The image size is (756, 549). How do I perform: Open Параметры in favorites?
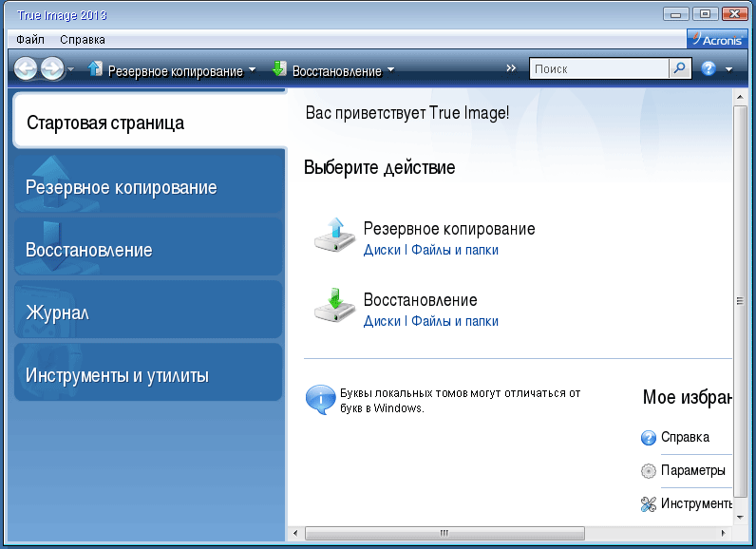coord(692,470)
